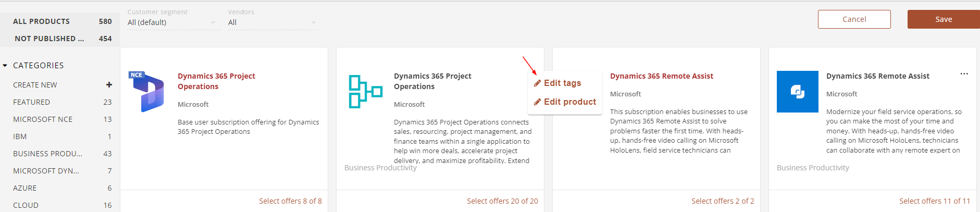
Task: Click the plus icon beside Create New
Action: pos(109,85)
